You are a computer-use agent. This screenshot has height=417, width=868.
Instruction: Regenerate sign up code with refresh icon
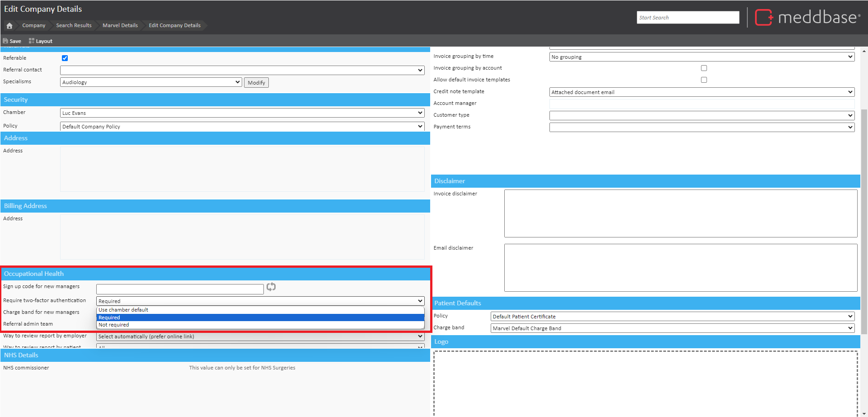point(271,287)
